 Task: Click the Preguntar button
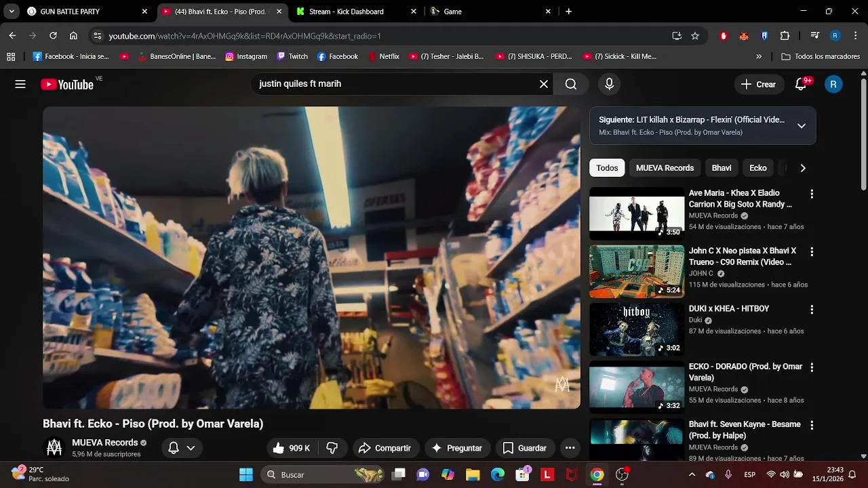458,448
